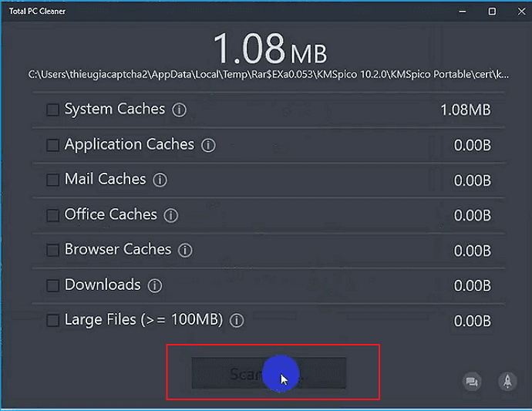Click the Large Files (>= 100MB) label
The image size is (532, 411).
[144, 320]
